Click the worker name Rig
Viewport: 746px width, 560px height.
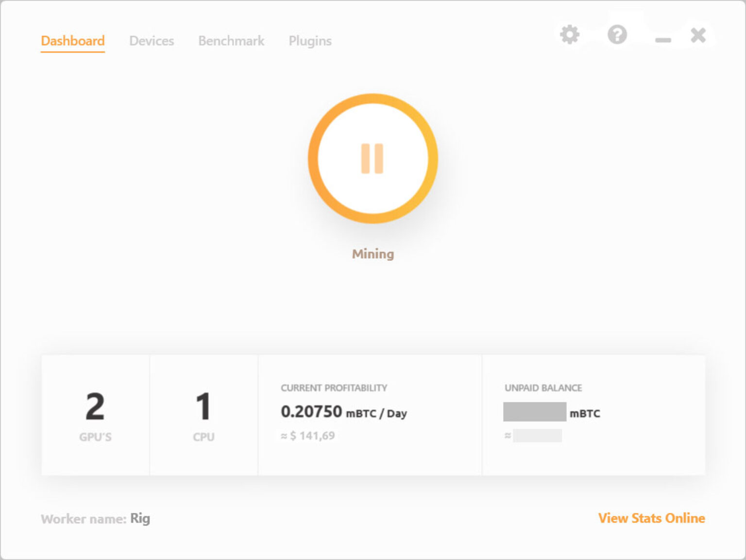140,518
